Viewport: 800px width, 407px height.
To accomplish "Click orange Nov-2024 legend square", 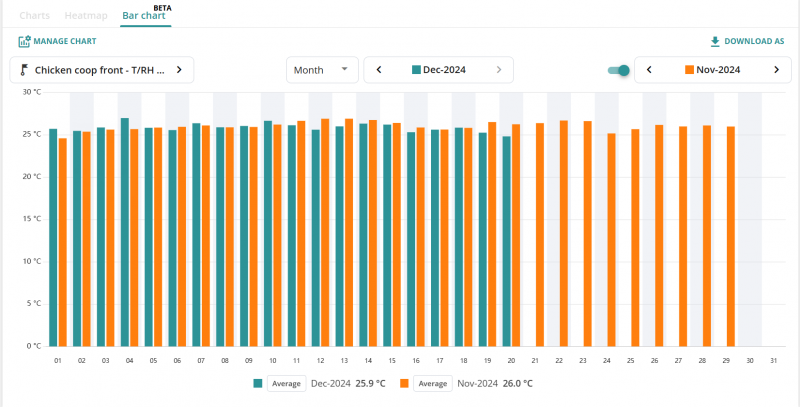I will (405, 383).
